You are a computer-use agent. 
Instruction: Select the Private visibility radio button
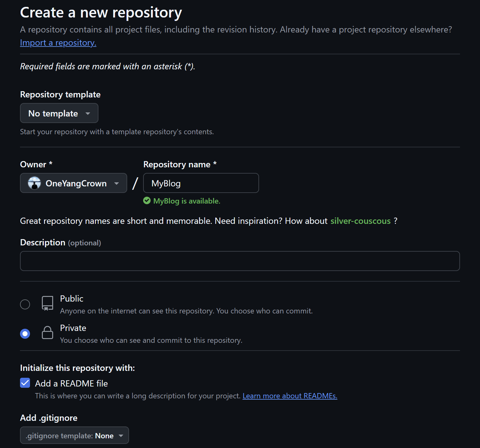coord(25,334)
